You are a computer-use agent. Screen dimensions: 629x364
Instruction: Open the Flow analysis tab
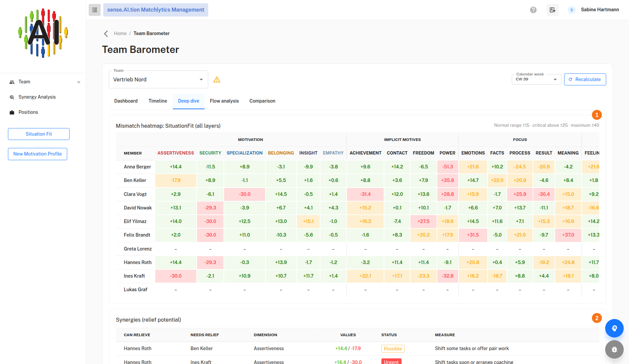(x=224, y=101)
